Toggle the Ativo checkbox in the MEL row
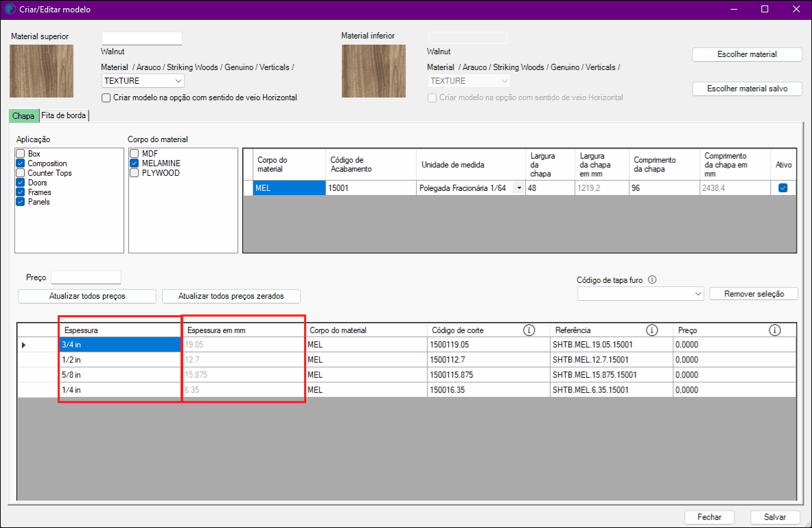The height and width of the screenshot is (528, 812). [783, 188]
